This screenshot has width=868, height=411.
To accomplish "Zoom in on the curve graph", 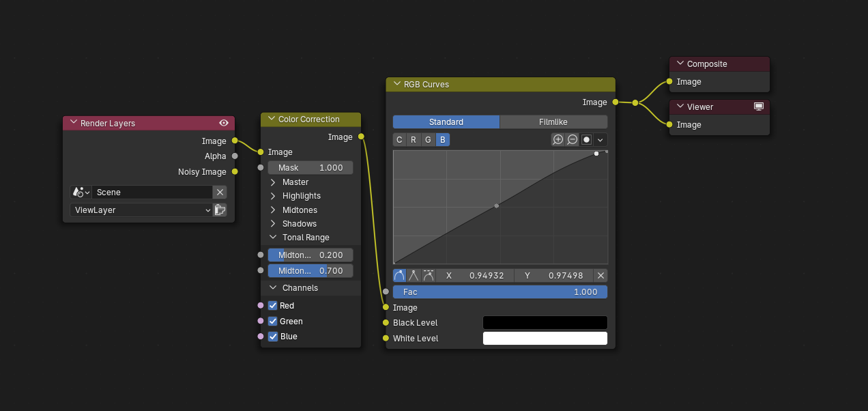I will [x=558, y=140].
